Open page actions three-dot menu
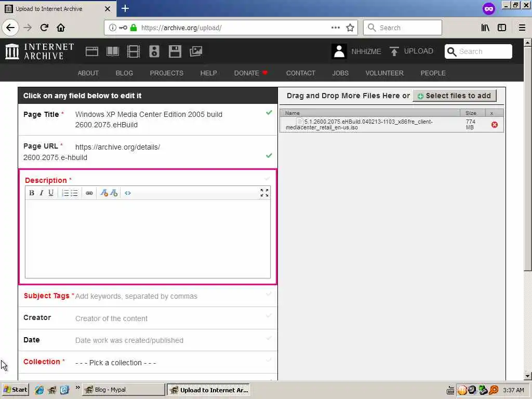 335,28
